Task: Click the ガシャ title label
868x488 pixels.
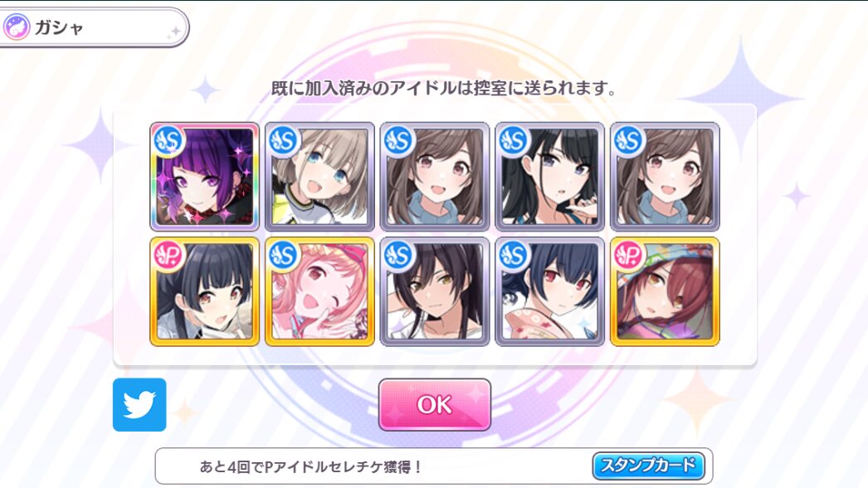Action: (x=59, y=27)
